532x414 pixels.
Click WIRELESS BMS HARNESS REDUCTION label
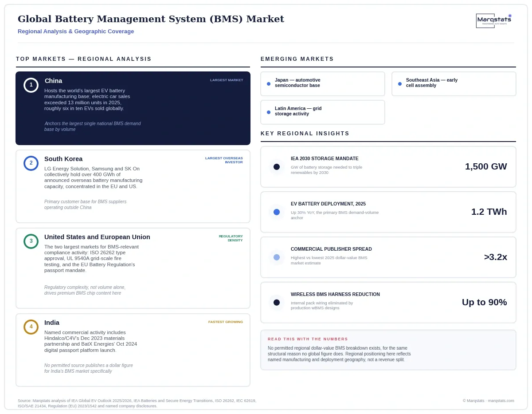tap(335, 294)
